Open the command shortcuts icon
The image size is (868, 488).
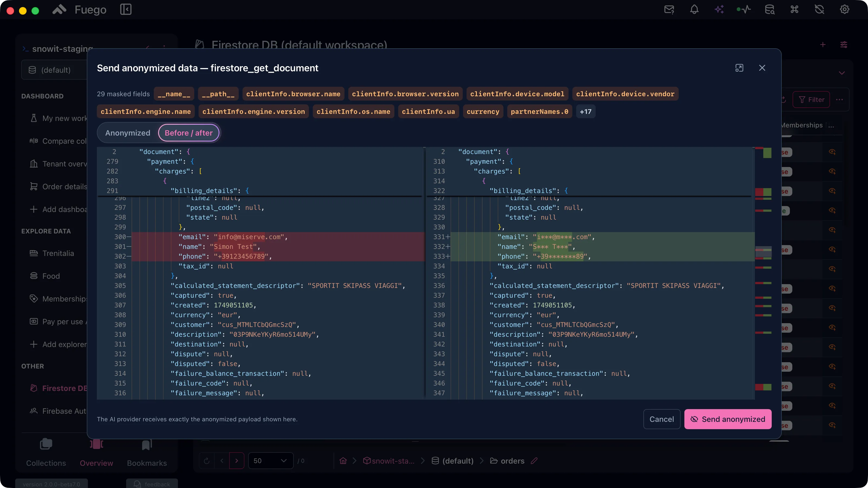tap(794, 9)
